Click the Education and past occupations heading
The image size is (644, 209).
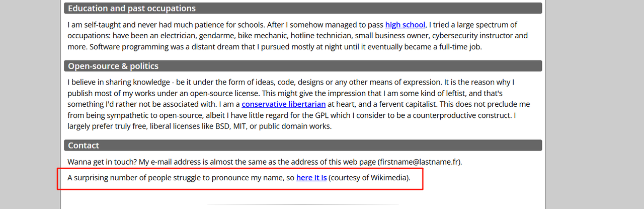click(132, 9)
